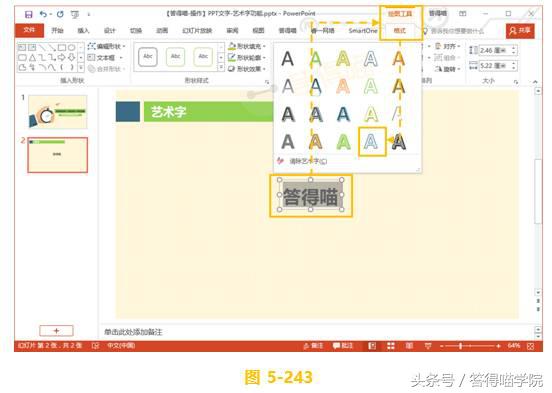
Task: Select slide 2 thumbnail
Action: (x=58, y=155)
